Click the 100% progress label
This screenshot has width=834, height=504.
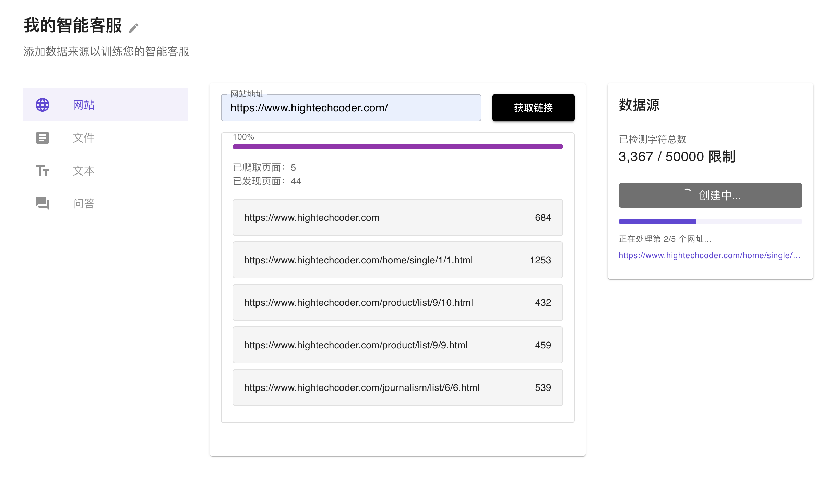point(243,137)
